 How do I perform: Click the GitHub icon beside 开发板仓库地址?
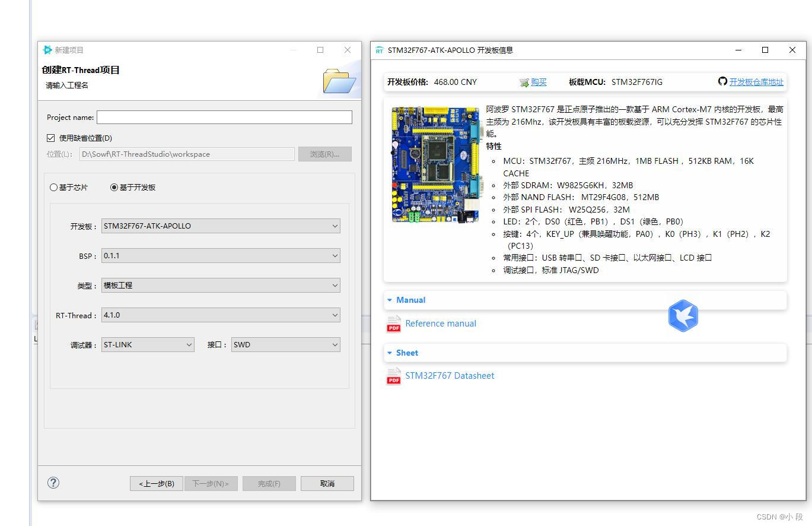point(722,81)
